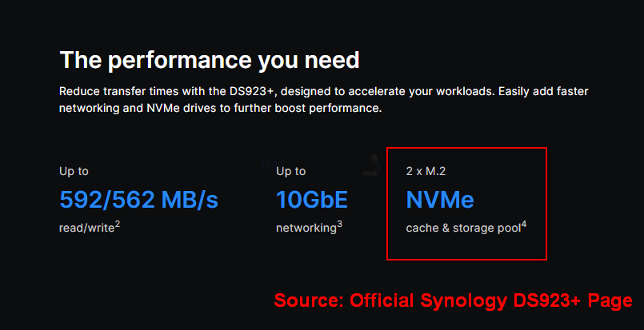The image size is (644, 330).
Task: Click the faint watermark logo above 10GbE
Action: [321, 165]
